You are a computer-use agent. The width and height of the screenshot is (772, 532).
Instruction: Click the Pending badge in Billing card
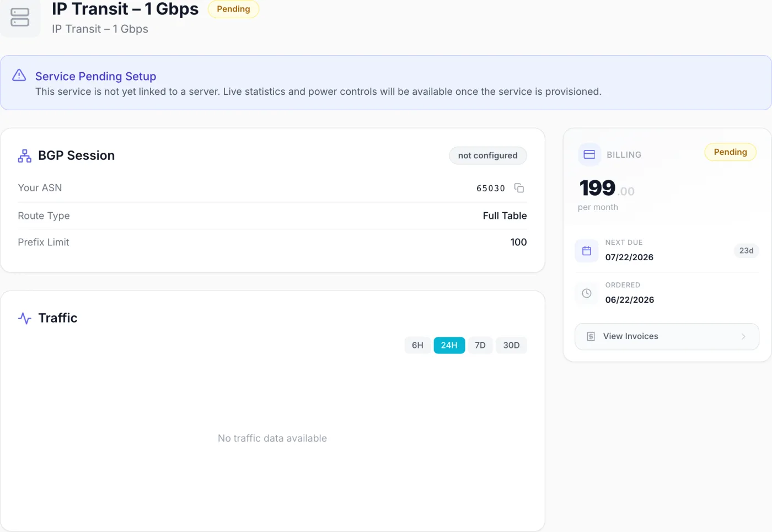click(x=730, y=152)
